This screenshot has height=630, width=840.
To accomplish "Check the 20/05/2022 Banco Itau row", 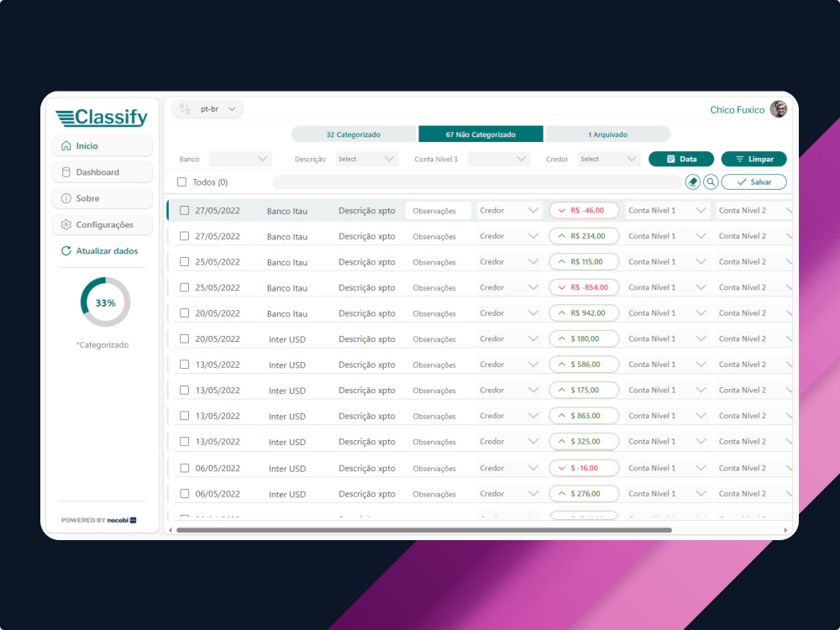I will (184, 312).
